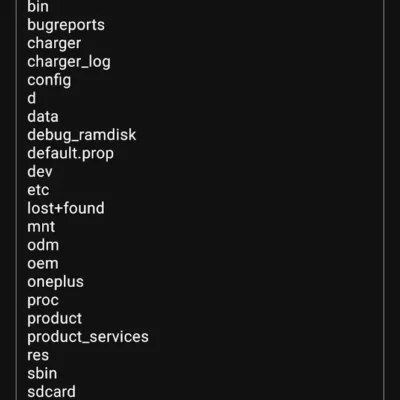The width and height of the screenshot is (400, 400).
Task: Open the data directory
Action: 43,117
